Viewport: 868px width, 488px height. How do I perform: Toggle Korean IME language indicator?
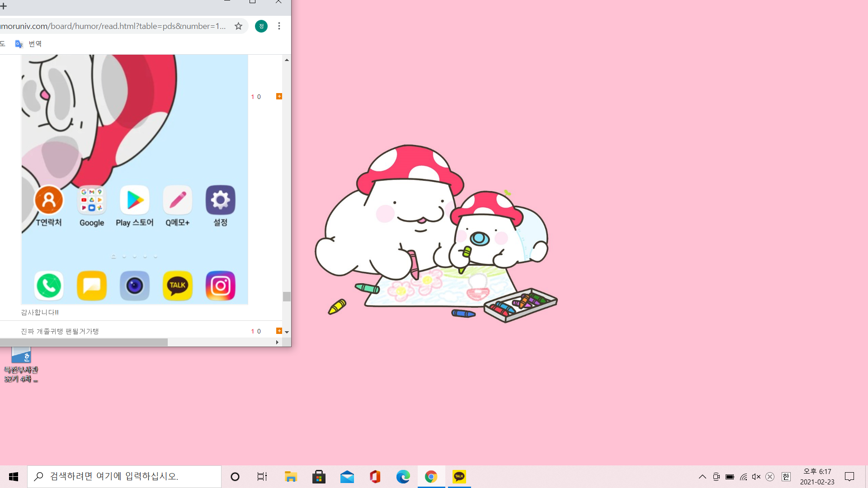click(x=786, y=477)
